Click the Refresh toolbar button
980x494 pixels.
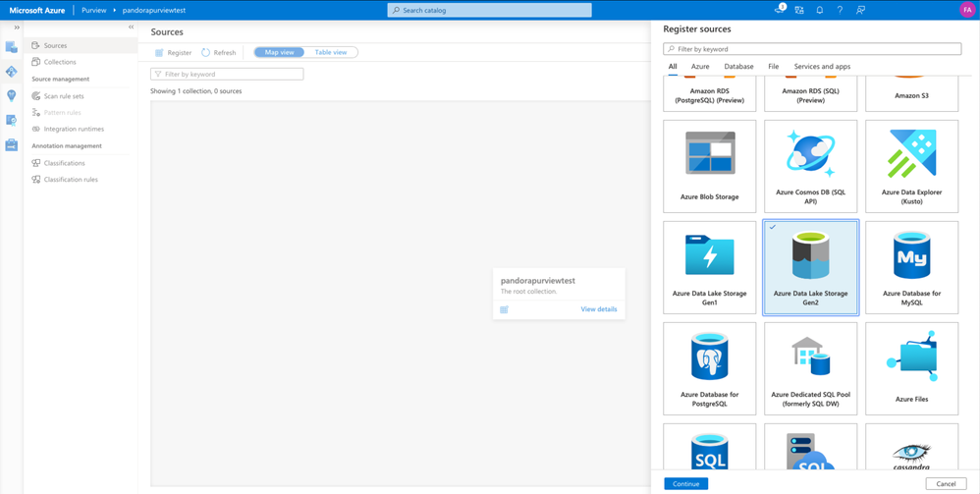coord(218,52)
